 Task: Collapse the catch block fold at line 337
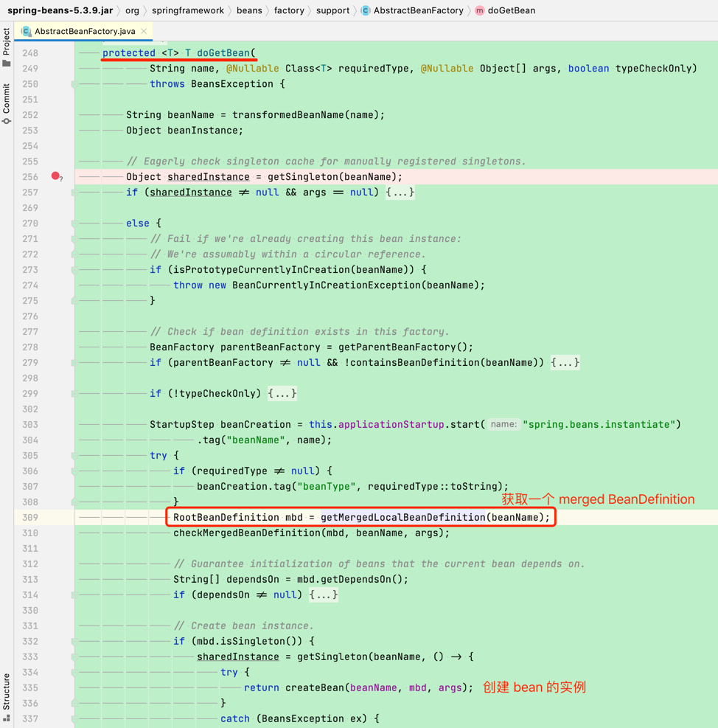pyautogui.click(x=73, y=718)
